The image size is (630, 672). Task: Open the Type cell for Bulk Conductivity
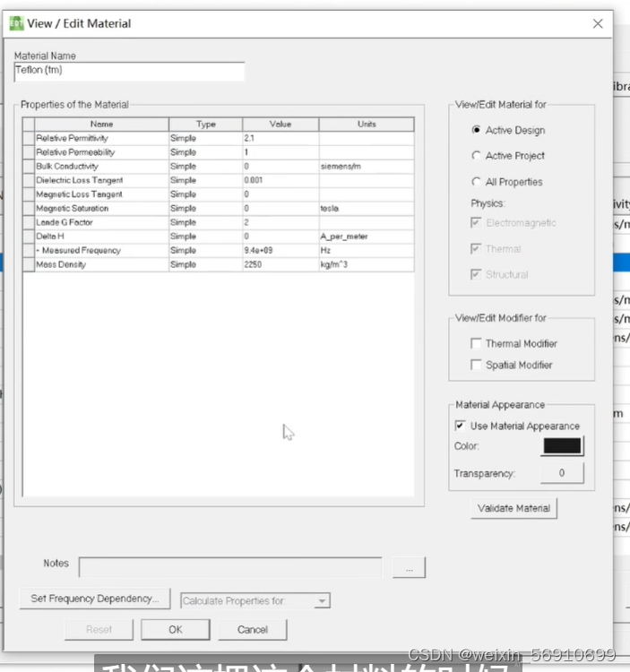[x=206, y=167]
